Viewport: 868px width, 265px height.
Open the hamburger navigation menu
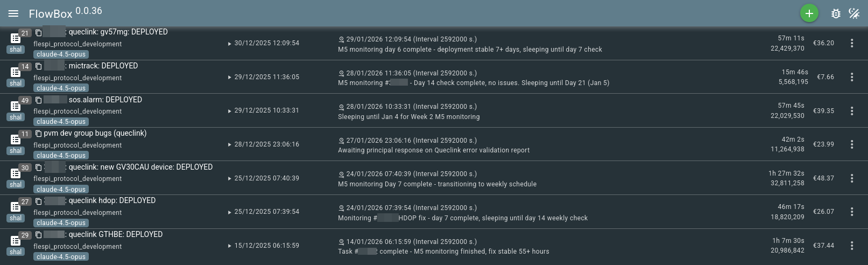click(13, 13)
